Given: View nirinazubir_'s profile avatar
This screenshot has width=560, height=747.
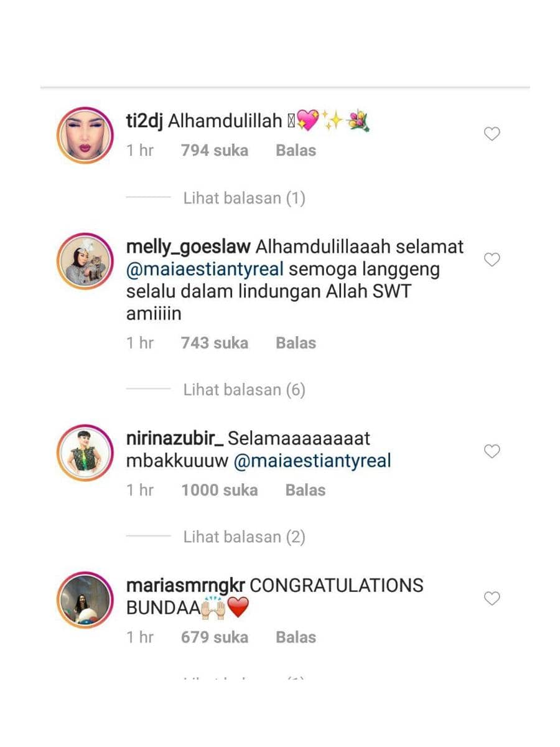Looking at the screenshot, I should [x=85, y=454].
